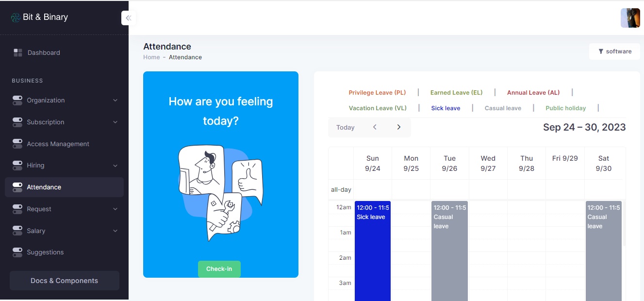Toggle Sick leave legend filter
The image size is (644, 301).
click(446, 108)
